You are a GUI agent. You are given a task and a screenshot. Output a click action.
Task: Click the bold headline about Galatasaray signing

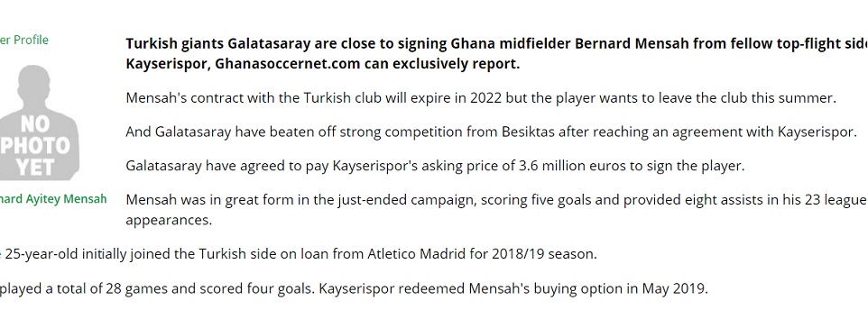(x=496, y=54)
